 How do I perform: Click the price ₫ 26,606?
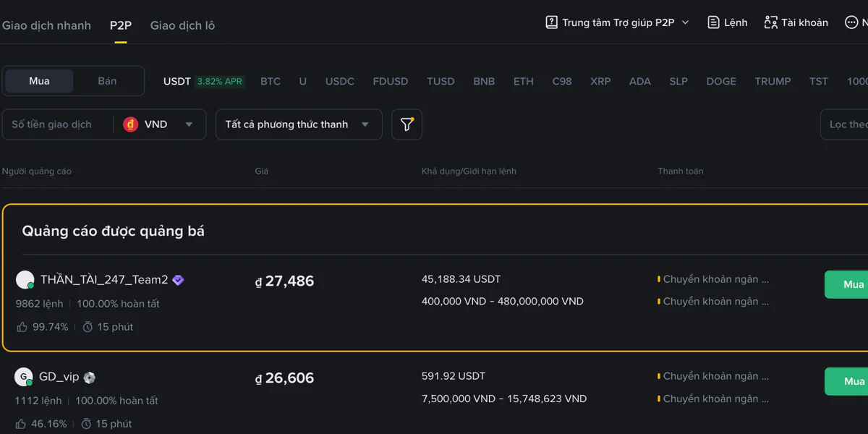coord(284,378)
